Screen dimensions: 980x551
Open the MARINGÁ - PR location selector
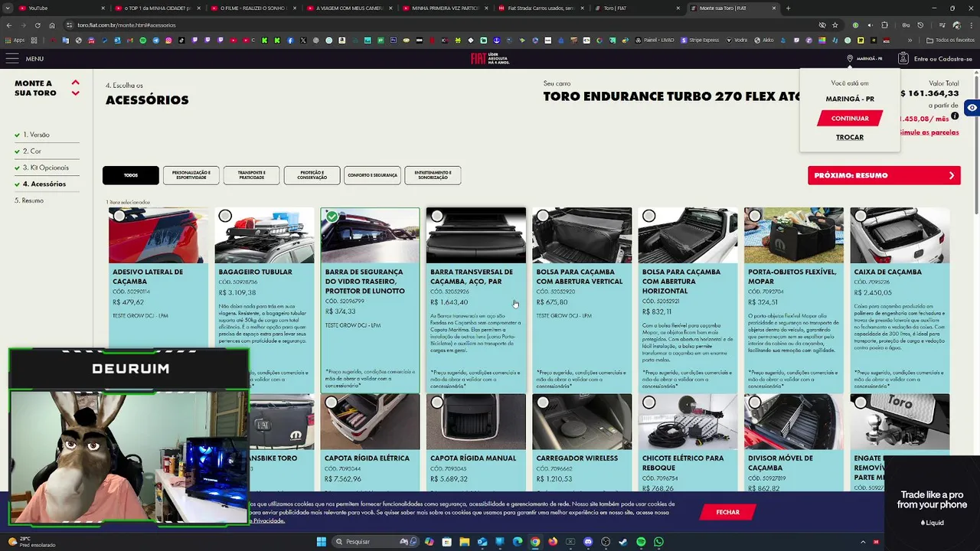click(x=865, y=58)
